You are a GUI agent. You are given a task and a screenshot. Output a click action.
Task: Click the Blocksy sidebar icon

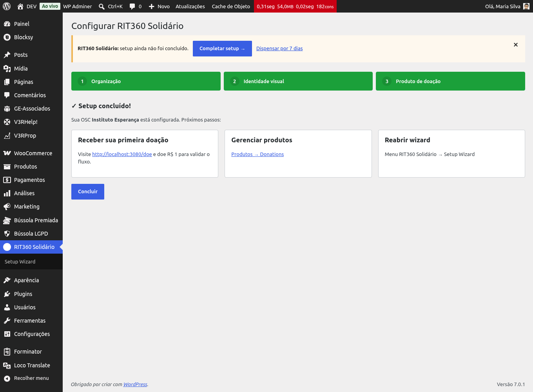(7, 37)
